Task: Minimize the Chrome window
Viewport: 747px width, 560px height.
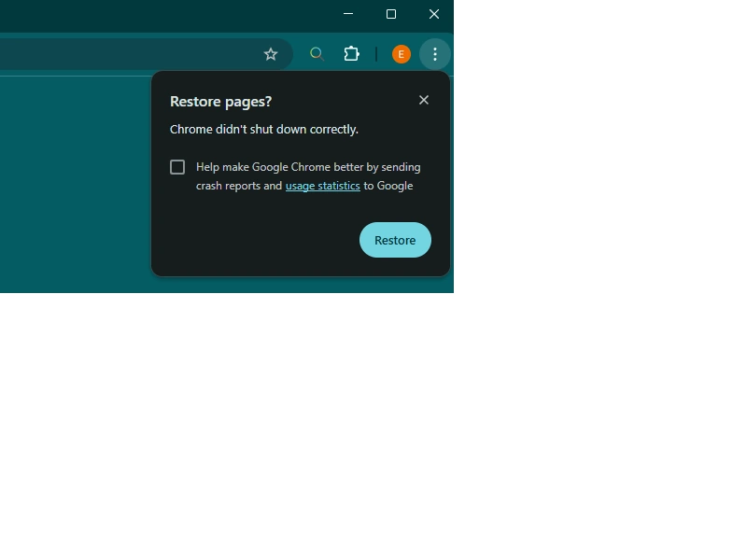Action: click(x=348, y=14)
